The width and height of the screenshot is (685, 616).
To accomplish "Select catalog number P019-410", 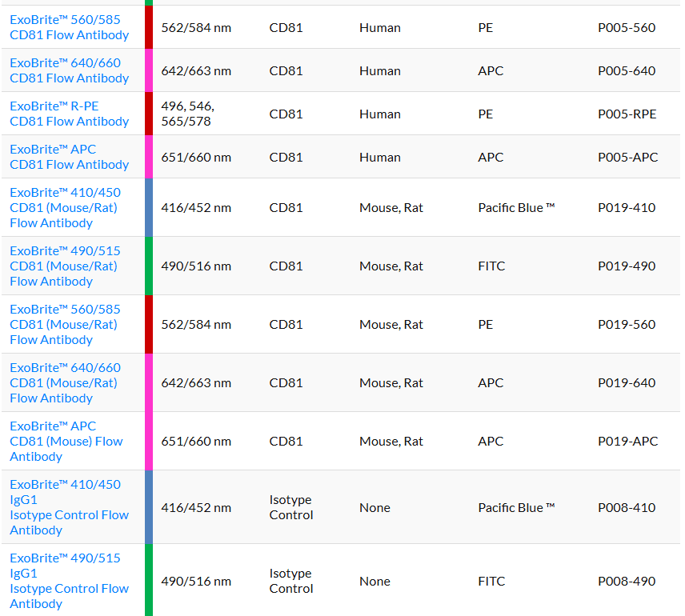I will (x=627, y=207).
